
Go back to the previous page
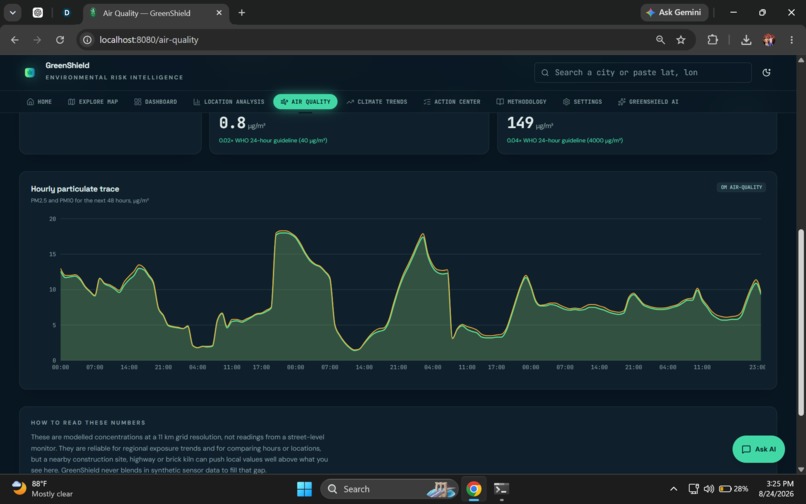pos(15,40)
